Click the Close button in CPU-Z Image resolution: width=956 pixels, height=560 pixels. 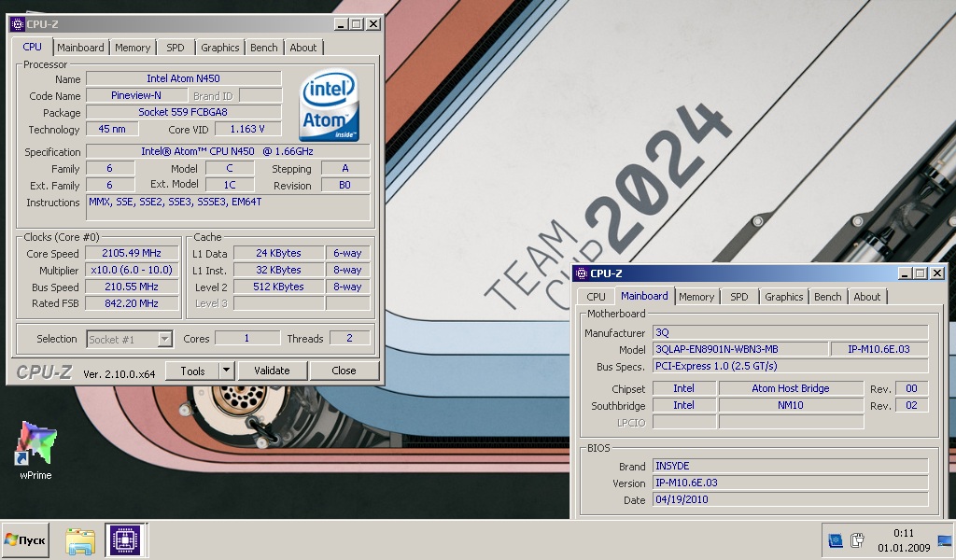344,371
